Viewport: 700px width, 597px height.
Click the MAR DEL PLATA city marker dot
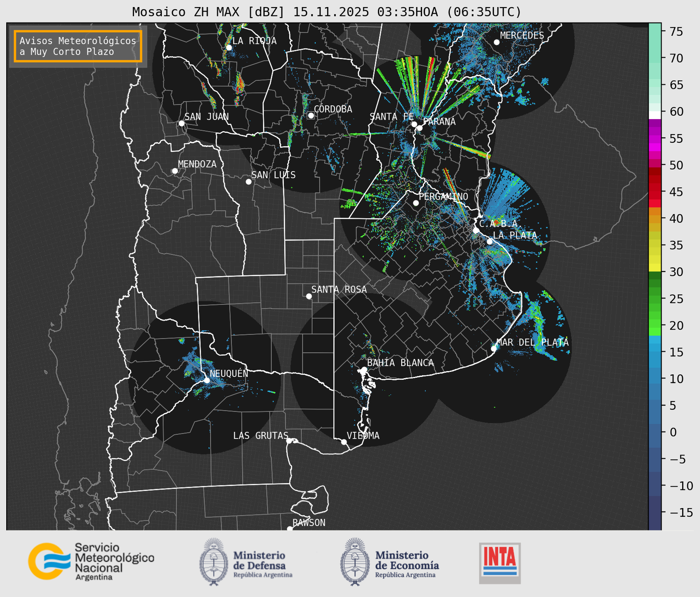[x=494, y=349]
